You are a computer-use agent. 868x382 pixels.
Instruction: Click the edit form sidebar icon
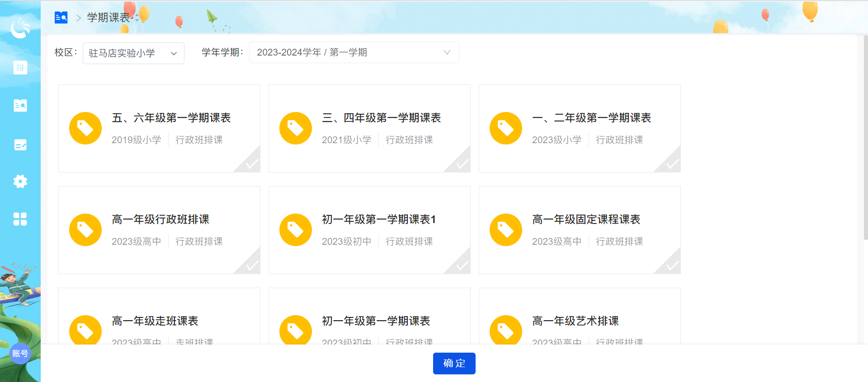click(20, 145)
